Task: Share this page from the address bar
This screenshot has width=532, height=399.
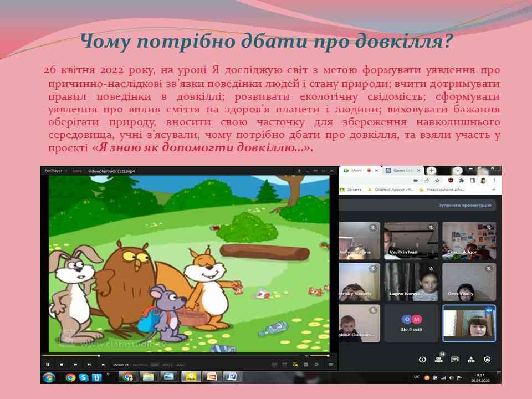Action: point(427,181)
